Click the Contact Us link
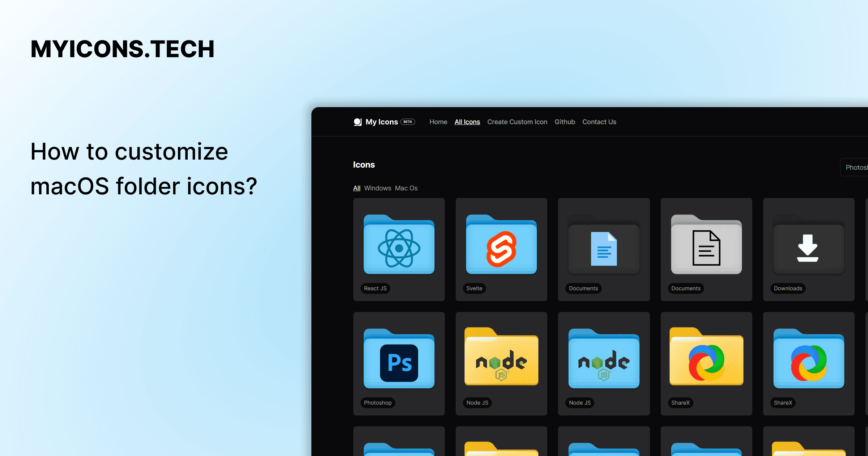Screen dimensions: 868x456 pyautogui.click(x=599, y=122)
